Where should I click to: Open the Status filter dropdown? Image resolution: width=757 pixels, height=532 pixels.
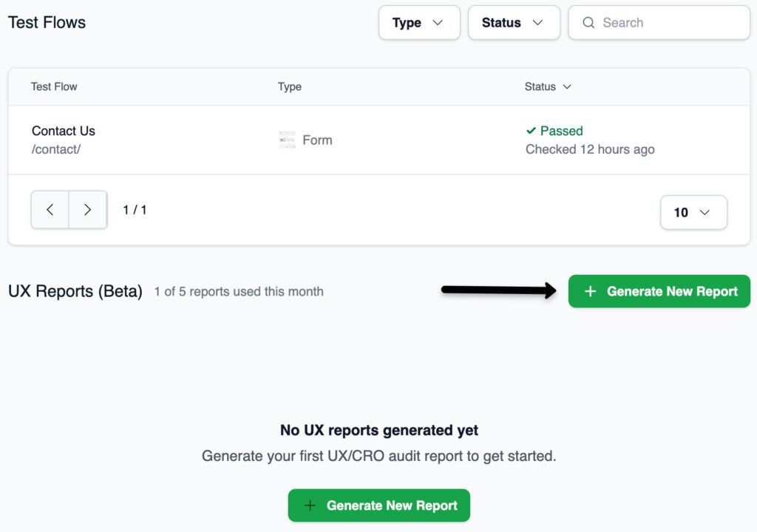[x=513, y=23]
